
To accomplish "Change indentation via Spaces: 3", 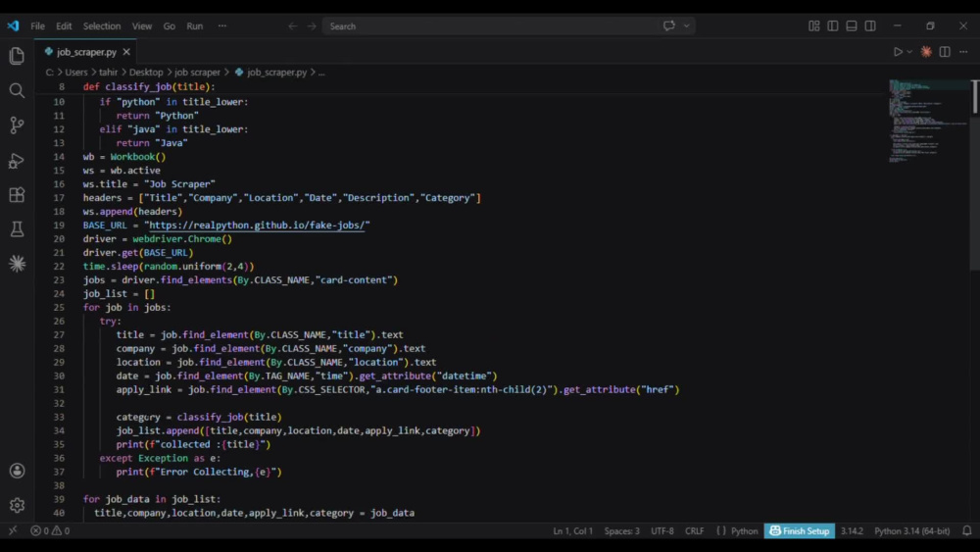I will pyautogui.click(x=621, y=530).
